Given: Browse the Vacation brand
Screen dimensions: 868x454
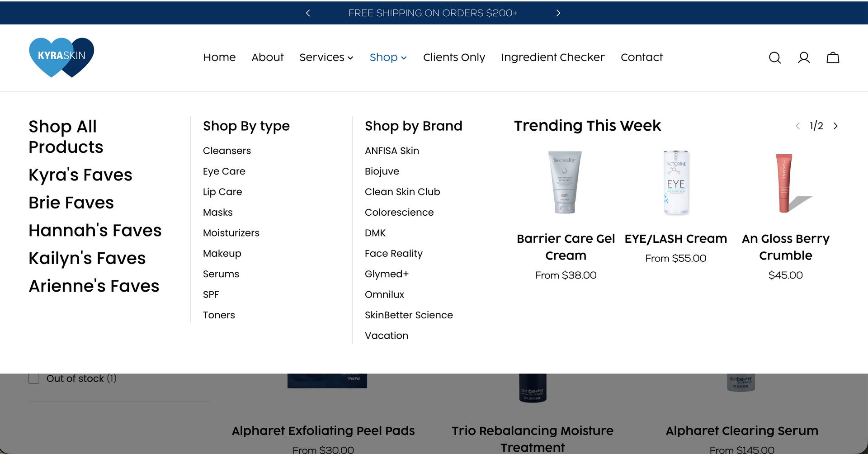Looking at the screenshot, I should (387, 336).
